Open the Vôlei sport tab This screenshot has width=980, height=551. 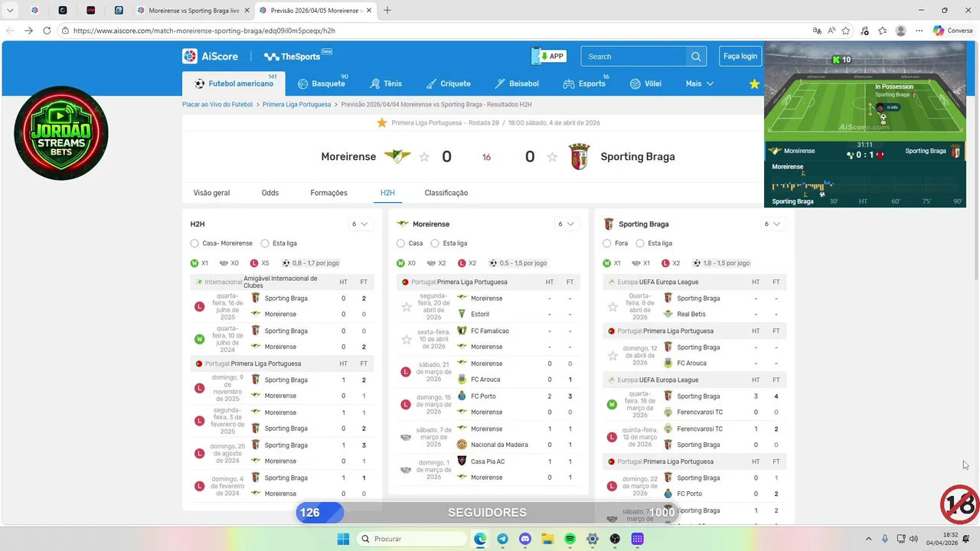[645, 83]
